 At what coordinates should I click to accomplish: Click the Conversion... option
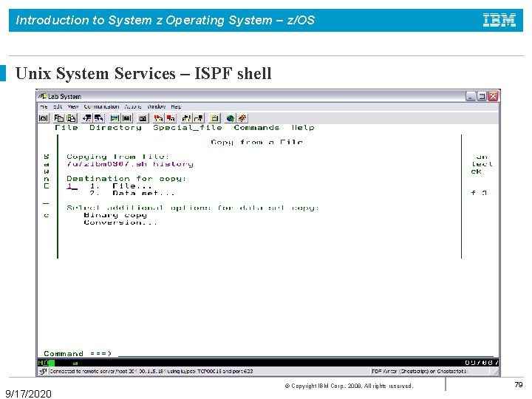coord(120,222)
